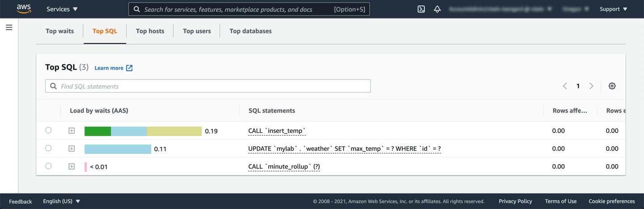644x209 pixels.
Task: Select the minute_rollup row radio button
Action: click(48, 166)
